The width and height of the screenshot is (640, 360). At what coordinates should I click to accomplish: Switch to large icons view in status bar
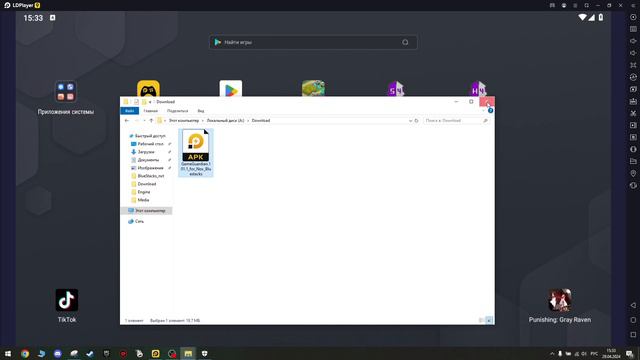[x=489, y=320]
